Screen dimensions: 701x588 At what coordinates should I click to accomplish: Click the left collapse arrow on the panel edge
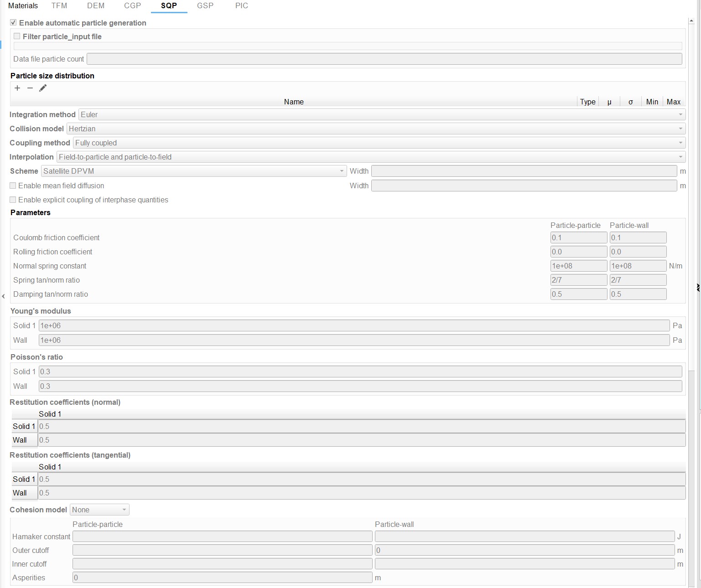[3, 296]
